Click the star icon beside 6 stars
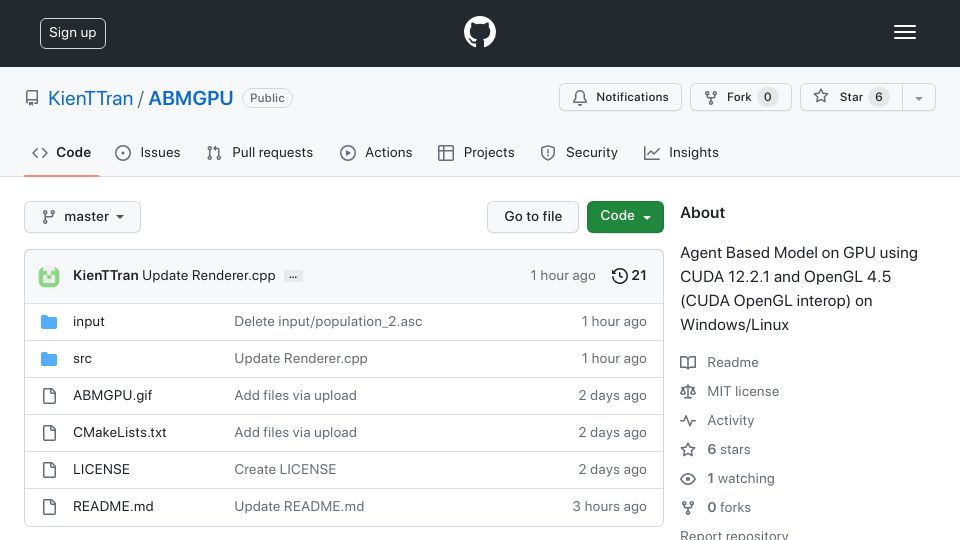This screenshot has width=960, height=540. (x=688, y=449)
